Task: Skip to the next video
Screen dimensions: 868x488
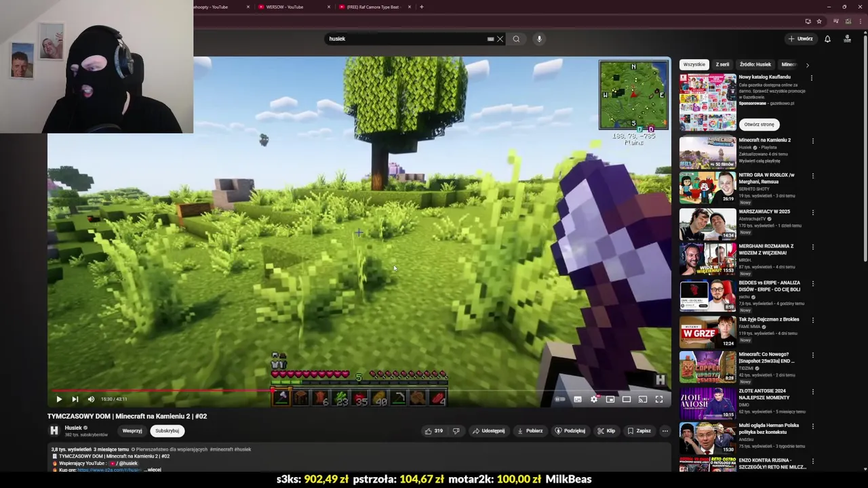Action: pyautogui.click(x=75, y=399)
